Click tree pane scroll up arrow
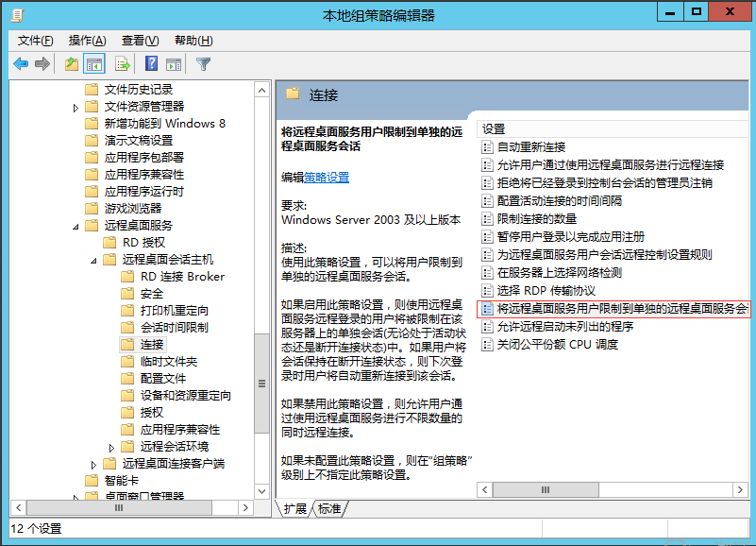This screenshot has width=756, height=546. pos(261,91)
